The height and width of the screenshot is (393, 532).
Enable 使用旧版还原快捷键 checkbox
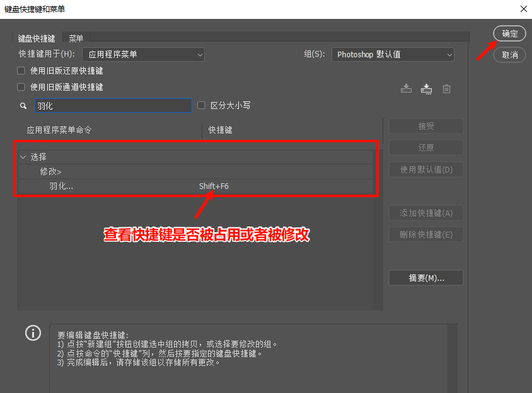pos(20,71)
